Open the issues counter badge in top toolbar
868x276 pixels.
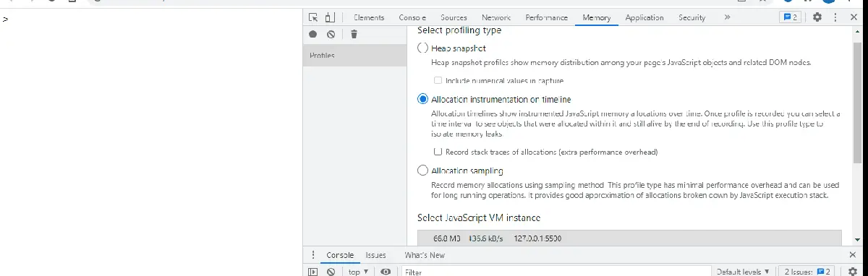point(790,17)
